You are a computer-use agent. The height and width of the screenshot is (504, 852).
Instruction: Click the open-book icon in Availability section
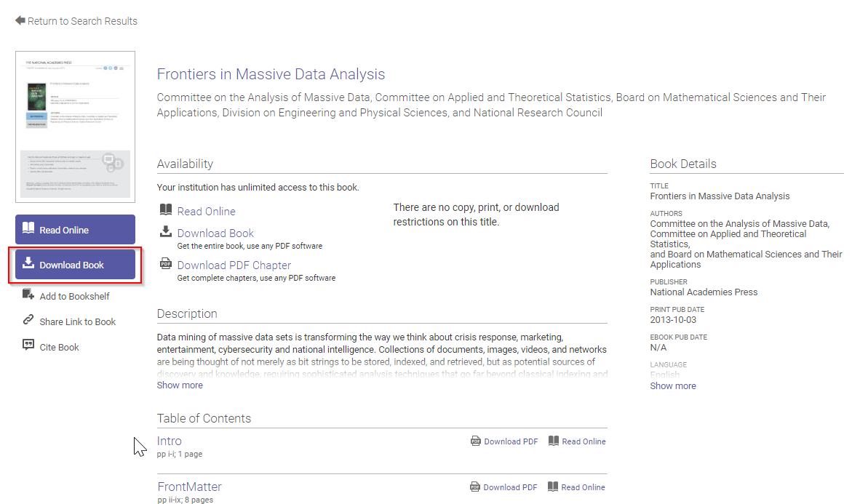click(x=166, y=209)
